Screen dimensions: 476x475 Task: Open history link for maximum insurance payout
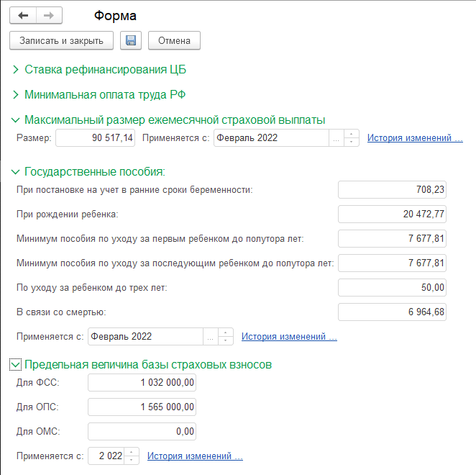pos(415,138)
